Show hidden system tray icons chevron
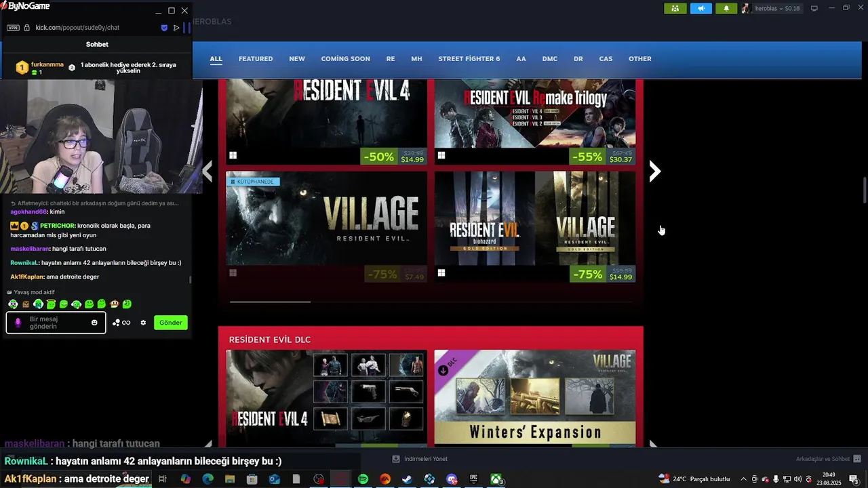This screenshot has height=488, width=868. coord(744,479)
